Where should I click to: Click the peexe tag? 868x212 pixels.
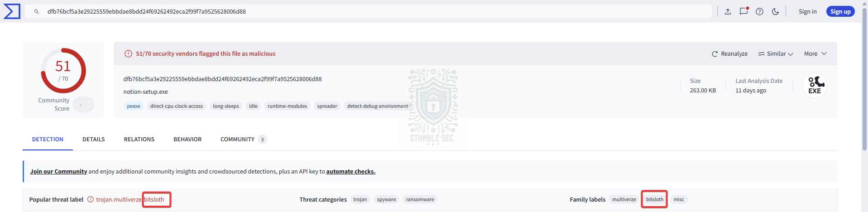134,106
